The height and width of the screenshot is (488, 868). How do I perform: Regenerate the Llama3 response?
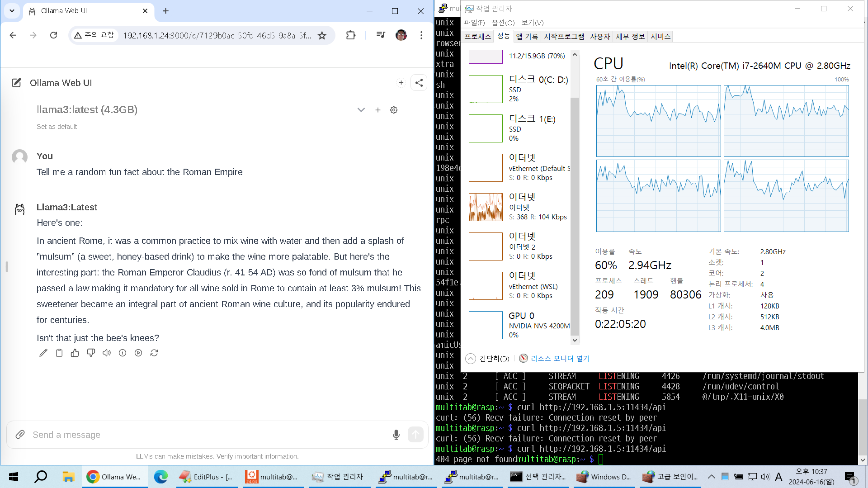point(154,353)
